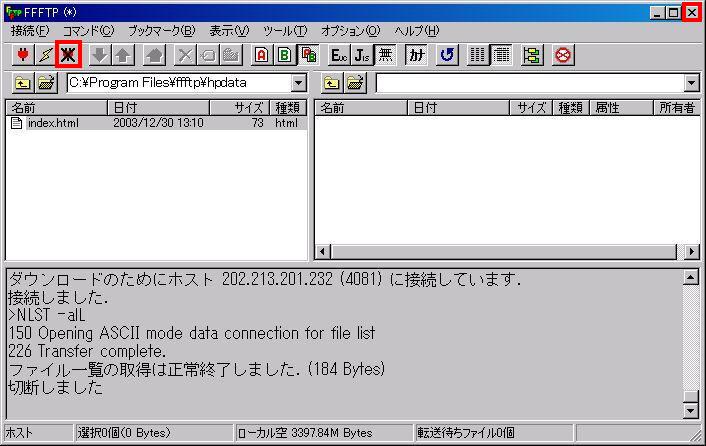Image resolution: width=706 pixels, height=446 pixels.
Task: Click the Connect plug icon in toolbar
Action: [x=22, y=55]
